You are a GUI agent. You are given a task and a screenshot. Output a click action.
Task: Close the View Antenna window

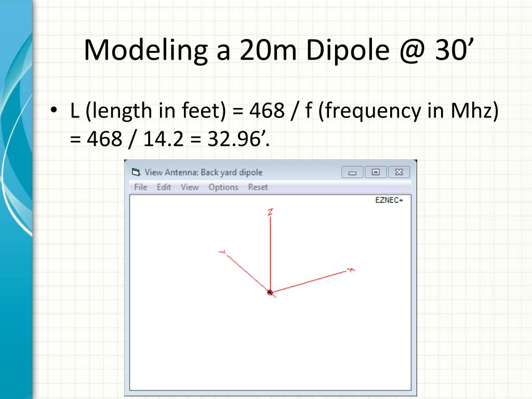[399, 172]
